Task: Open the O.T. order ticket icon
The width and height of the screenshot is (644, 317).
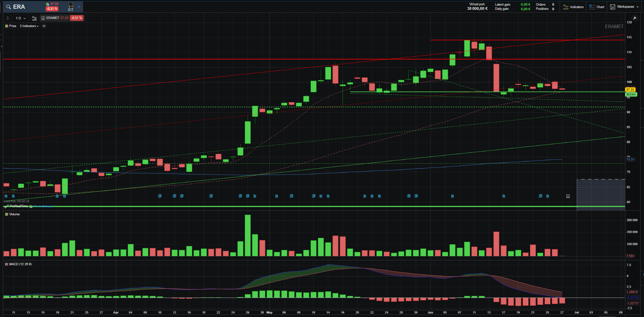Action: pyautogui.click(x=71, y=7)
